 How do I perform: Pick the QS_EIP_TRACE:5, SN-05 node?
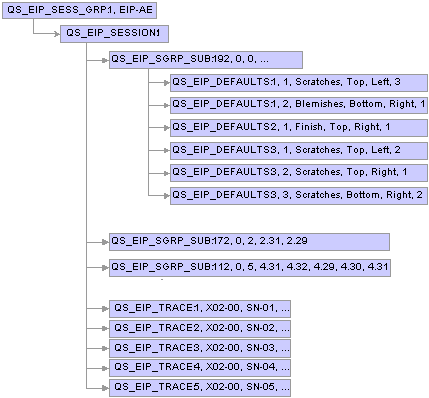(200, 388)
